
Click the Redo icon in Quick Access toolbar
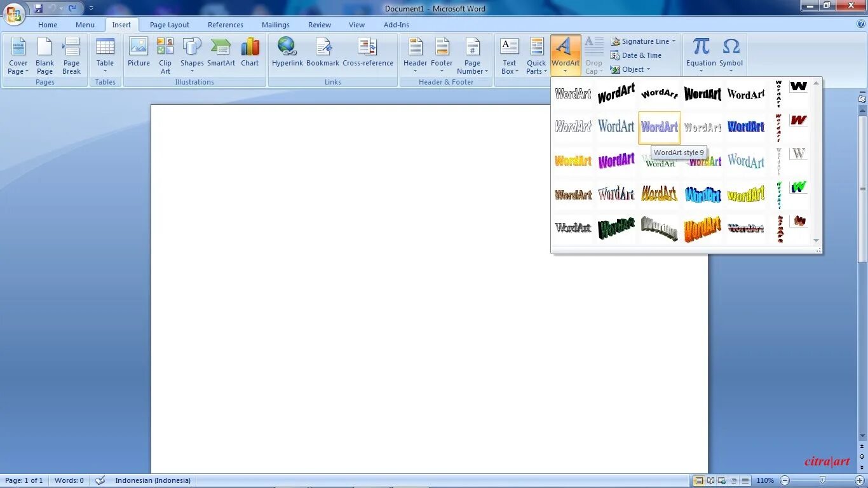click(x=72, y=8)
